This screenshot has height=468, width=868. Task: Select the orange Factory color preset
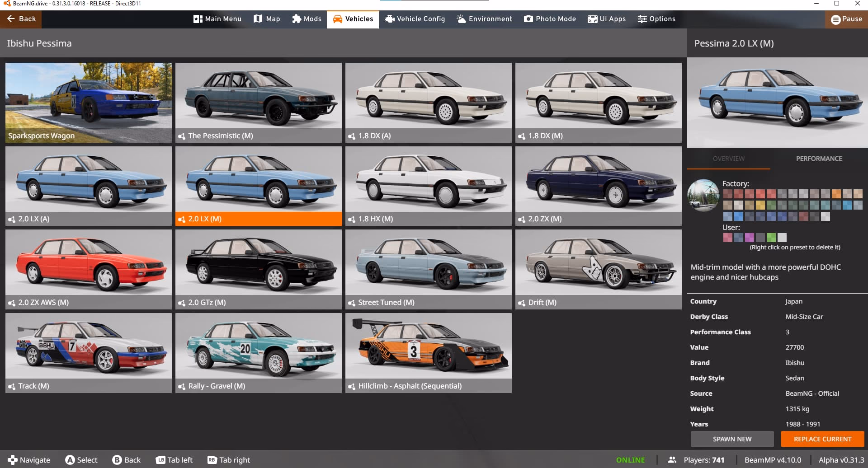[836, 194]
